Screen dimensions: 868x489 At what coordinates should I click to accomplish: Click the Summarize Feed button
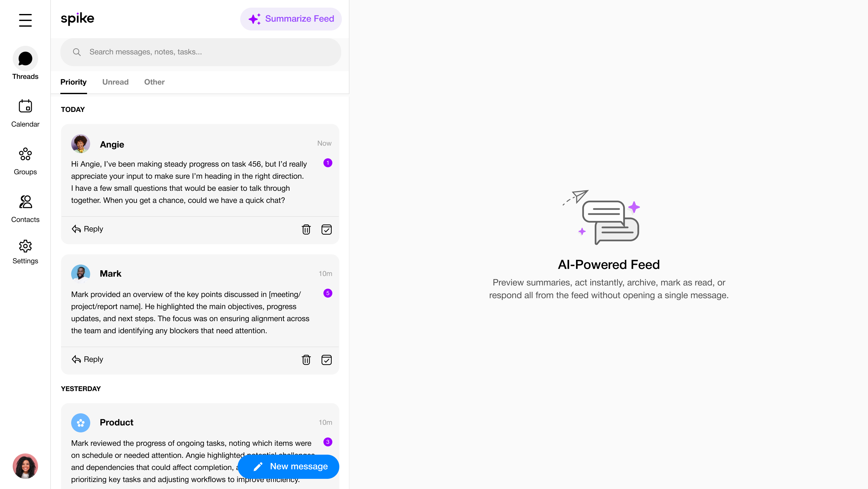click(291, 19)
